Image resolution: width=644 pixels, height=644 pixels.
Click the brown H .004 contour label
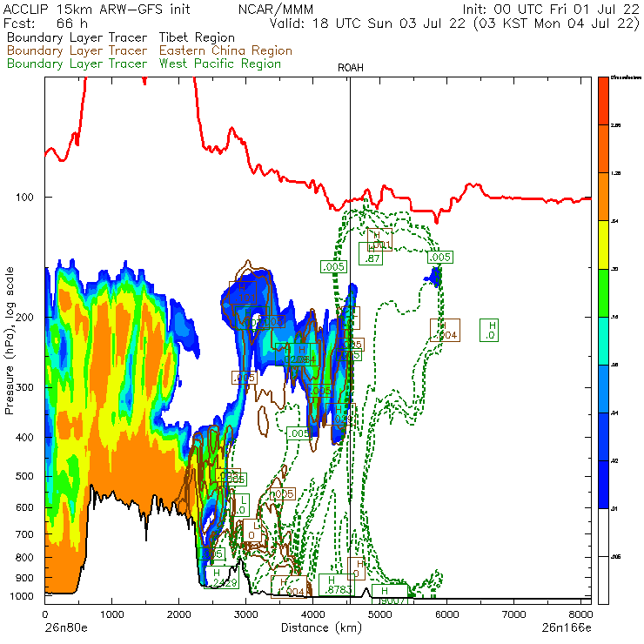click(x=445, y=330)
